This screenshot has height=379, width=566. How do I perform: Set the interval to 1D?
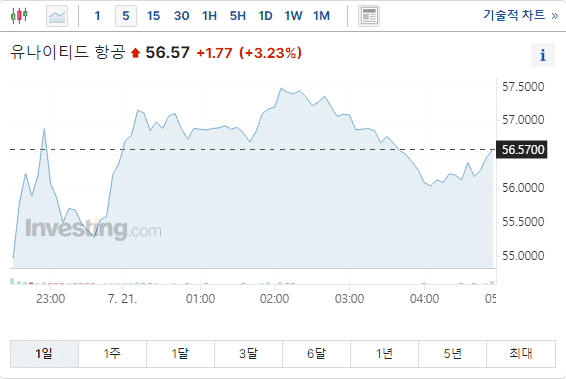pyautogui.click(x=265, y=16)
